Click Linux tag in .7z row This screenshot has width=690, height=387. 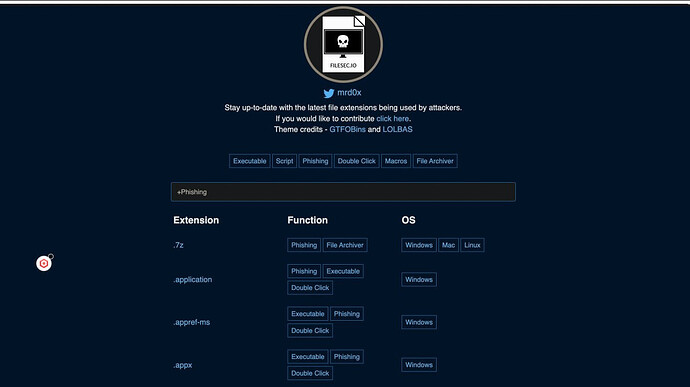472,245
